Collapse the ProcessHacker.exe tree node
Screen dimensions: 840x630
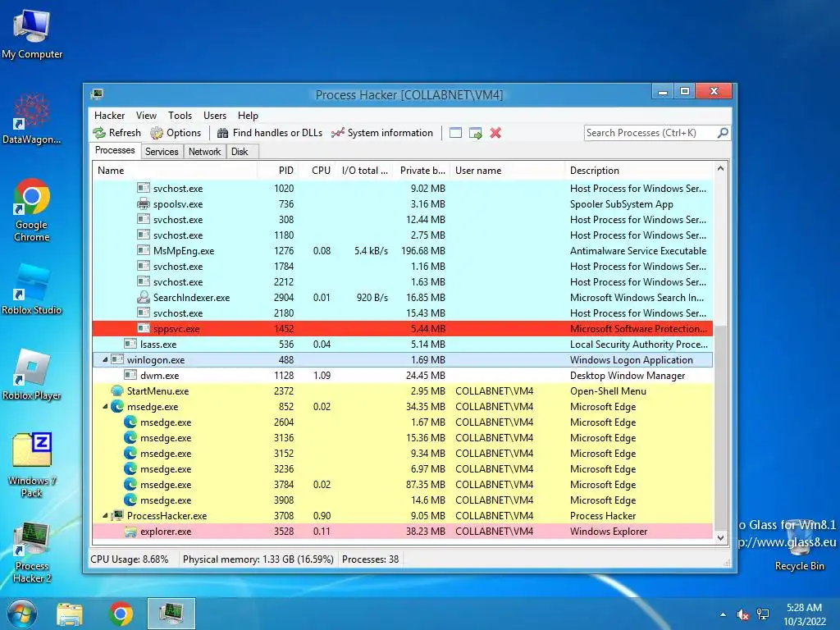[x=105, y=516]
